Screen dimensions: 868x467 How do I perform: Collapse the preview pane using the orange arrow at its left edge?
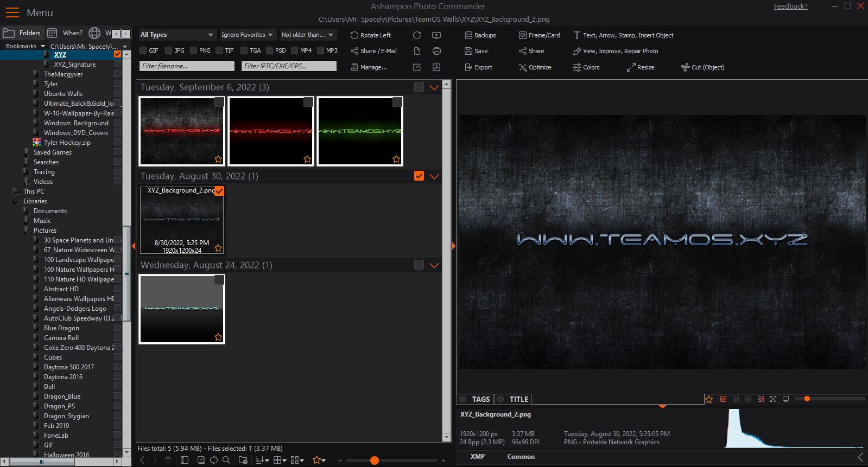click(x=453, y=246)
